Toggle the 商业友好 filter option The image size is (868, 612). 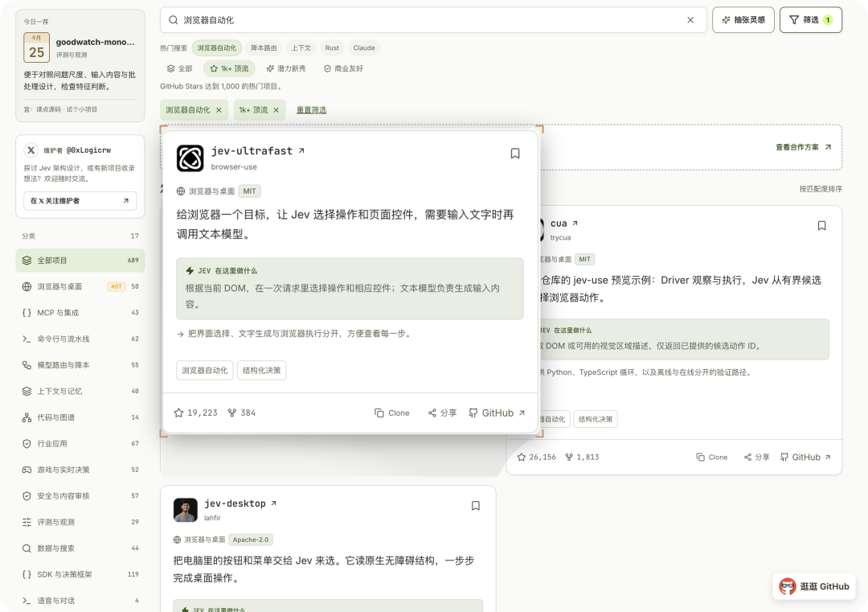click(343, 68)
